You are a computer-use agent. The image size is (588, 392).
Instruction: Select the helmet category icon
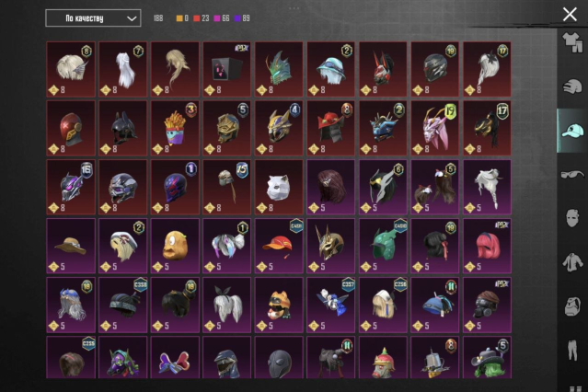[572, 86]
